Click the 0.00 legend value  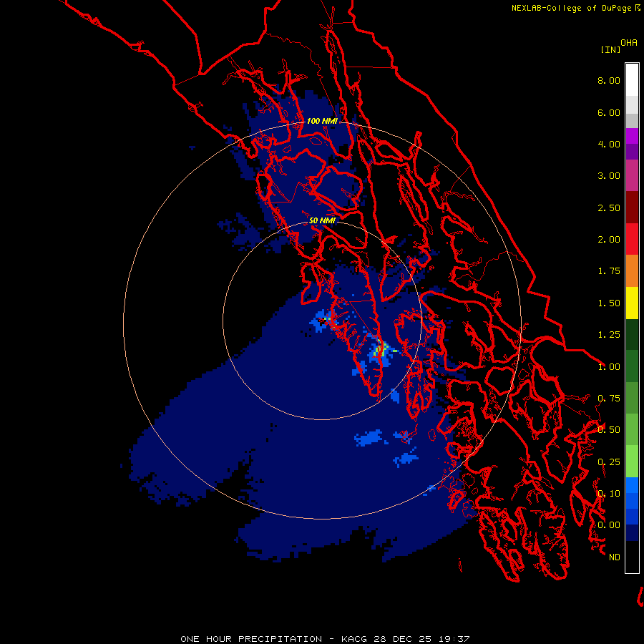tap(609, 525)
